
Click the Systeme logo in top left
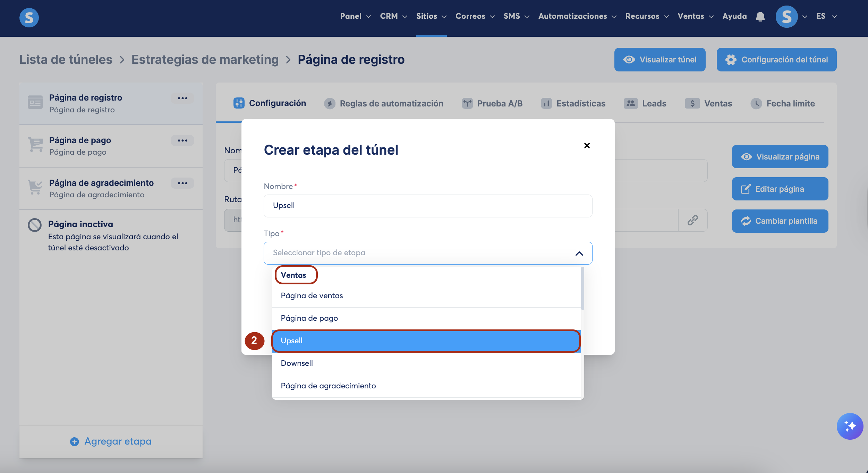coord(29,17)
